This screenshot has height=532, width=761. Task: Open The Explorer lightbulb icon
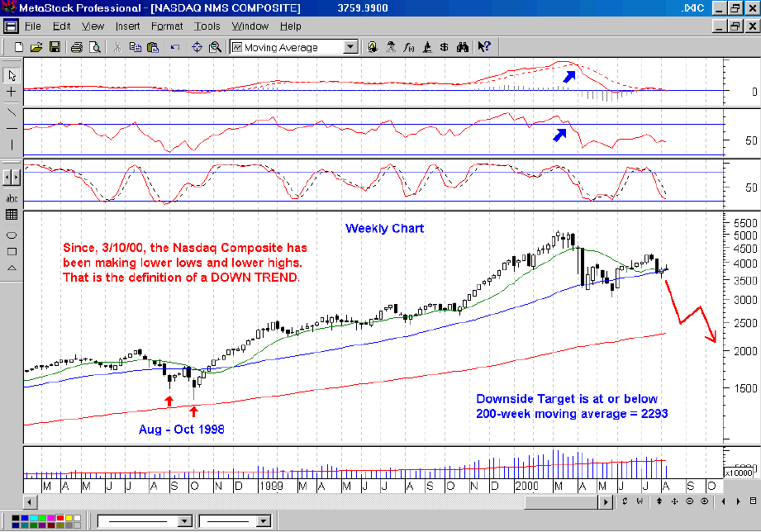(x=373, y=47)
